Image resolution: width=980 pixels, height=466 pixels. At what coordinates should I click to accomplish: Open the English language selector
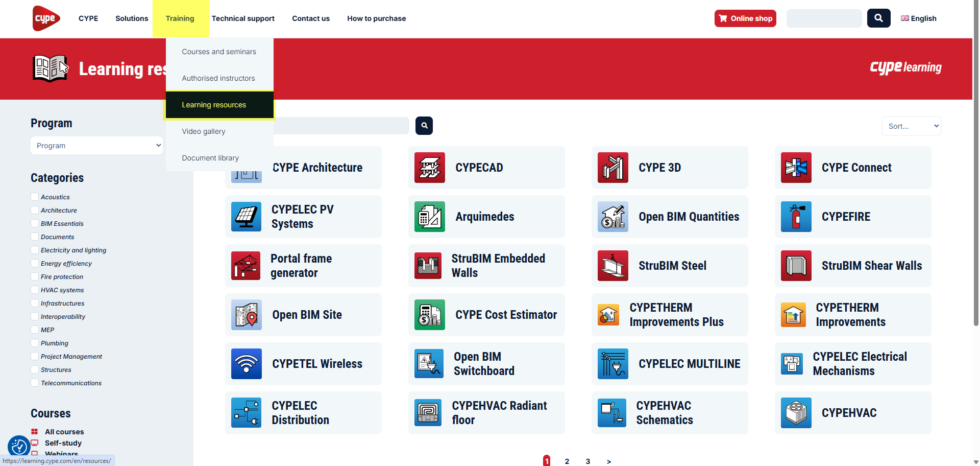pos(918,18)
